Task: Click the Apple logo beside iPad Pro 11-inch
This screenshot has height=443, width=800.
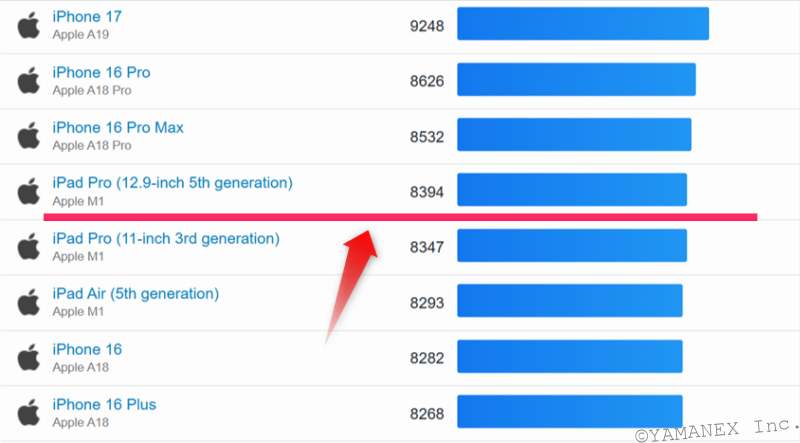Action: 28,246
